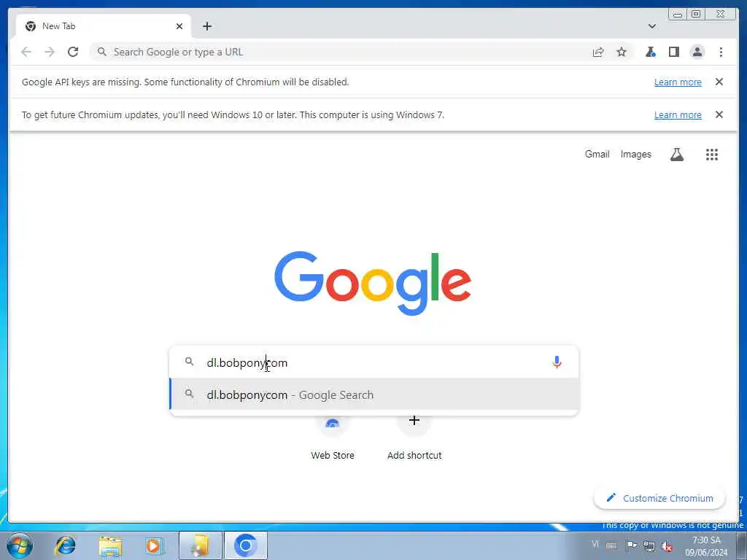Open the profile avatar menu
747x560 pixels.
tap(697, 52)
